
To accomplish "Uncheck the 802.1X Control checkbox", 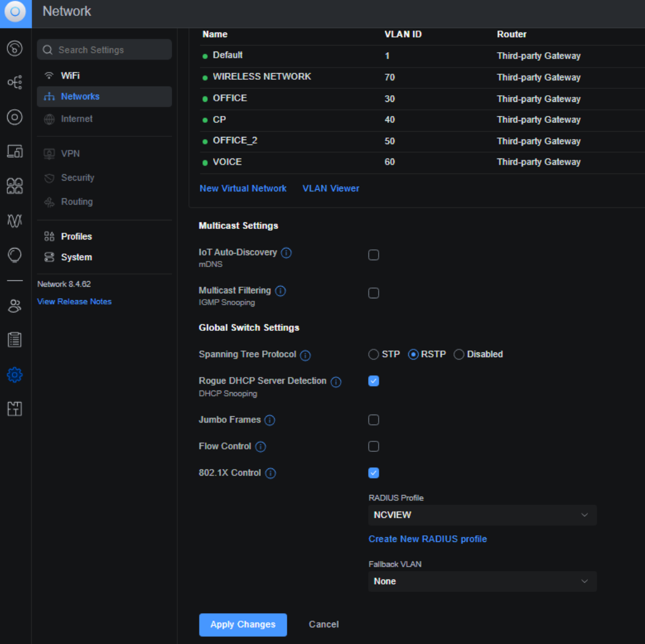I will click(x=374, y=473).
